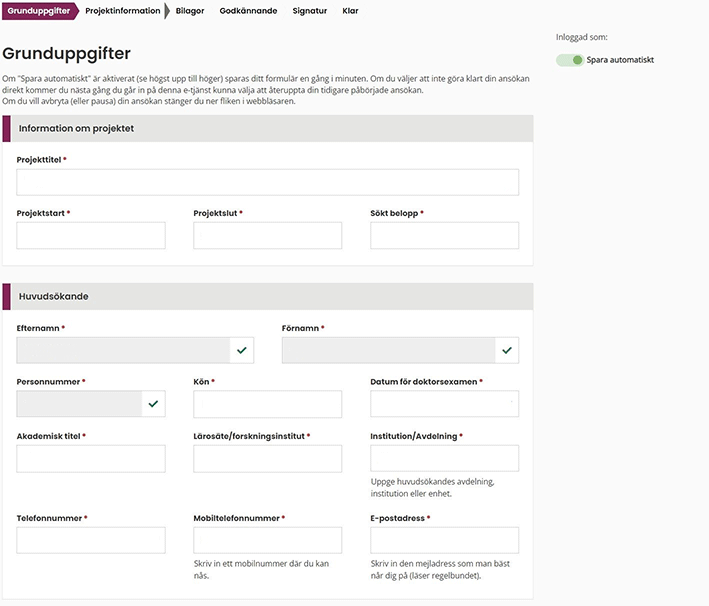The width and height of the screenshot is (709, 606).
Task: Click into the Projektslut field
Action: [268, 236]
